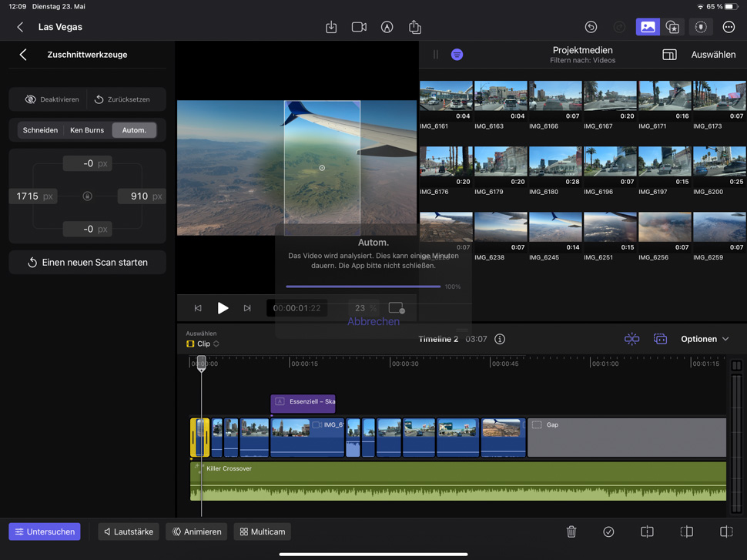
Task: Toggle timeline snapping icon
Action: point(631,339)
